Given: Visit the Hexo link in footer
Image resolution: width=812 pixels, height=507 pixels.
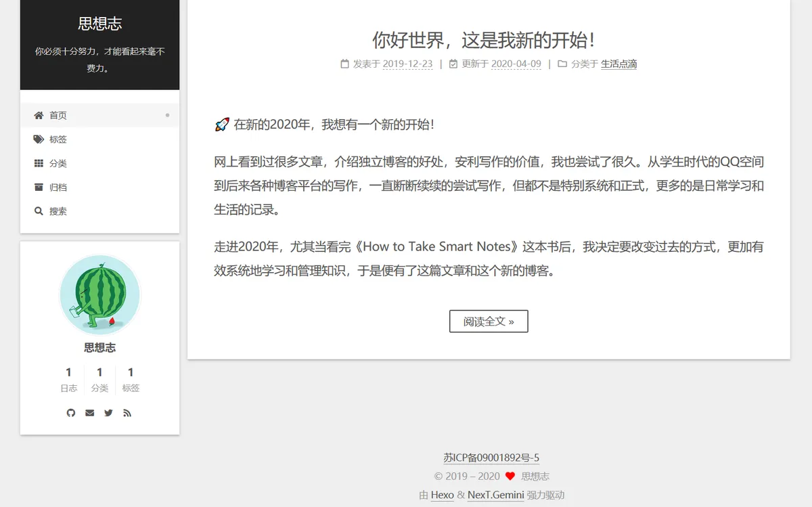Looking at the screenshot, I should pos(442,495).
